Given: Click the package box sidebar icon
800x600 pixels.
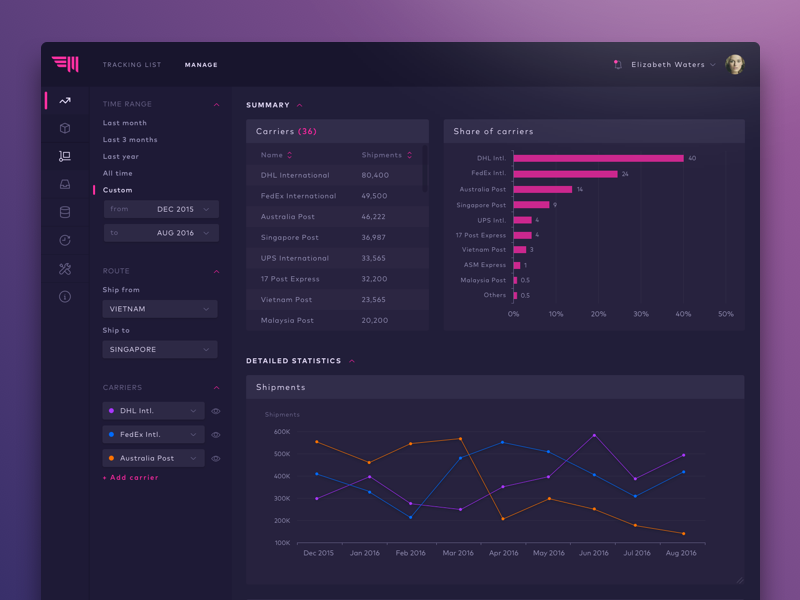Looking at the screenshot, I should (x=65, y=128).
